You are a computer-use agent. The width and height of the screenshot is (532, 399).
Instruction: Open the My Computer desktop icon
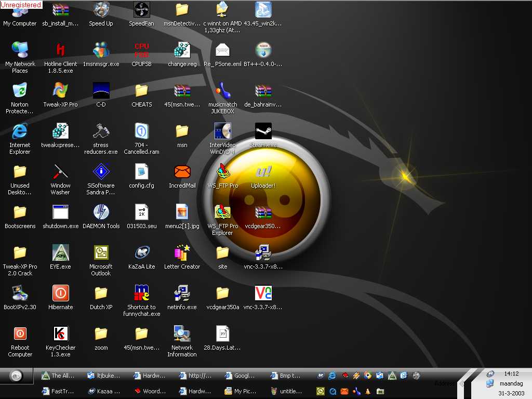20,14
